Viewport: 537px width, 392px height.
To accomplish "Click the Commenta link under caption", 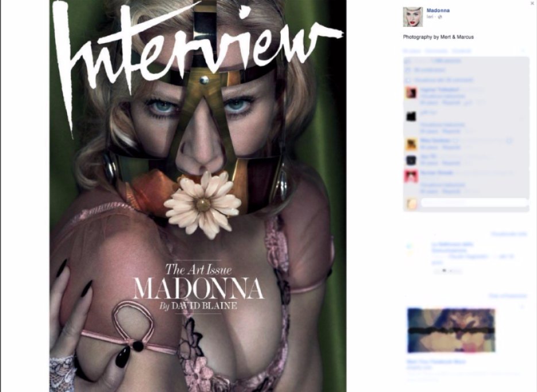I will click(436, 51).
